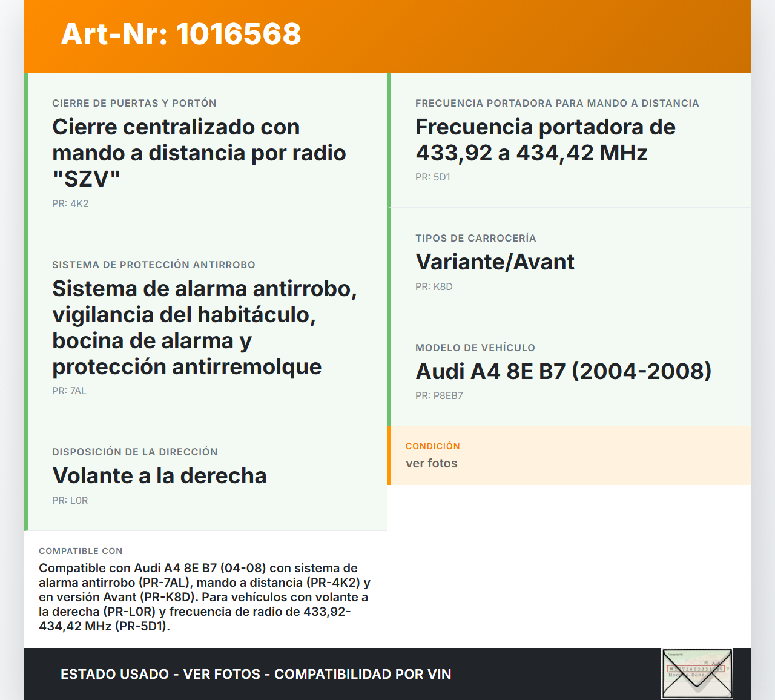Select the code 'PR: P8EB7'
The image size is (775, 700).
point(439,395)
